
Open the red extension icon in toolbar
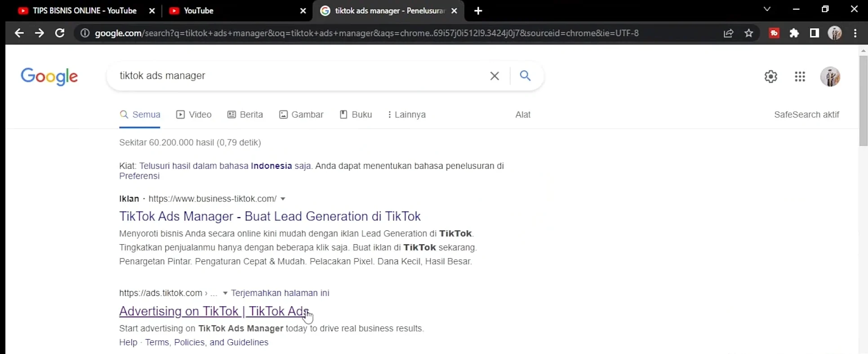pyautogui.click(x=774, y=33)
